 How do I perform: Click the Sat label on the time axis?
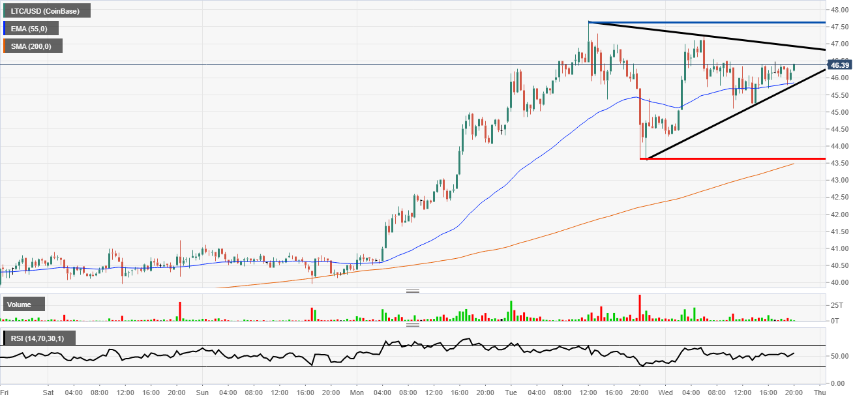click(48, 393)
